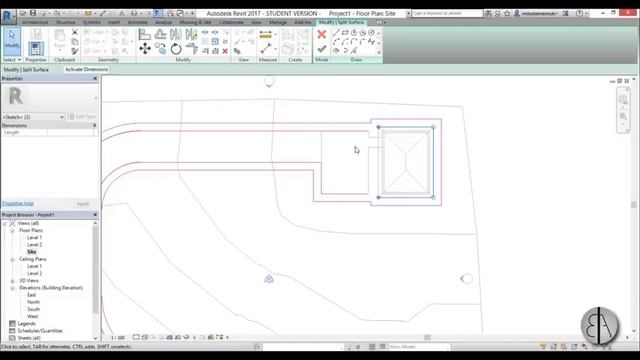The image size is (640, 360).
Task: Click the Measure Between Two References tool
Action: (x=266, y=49)
